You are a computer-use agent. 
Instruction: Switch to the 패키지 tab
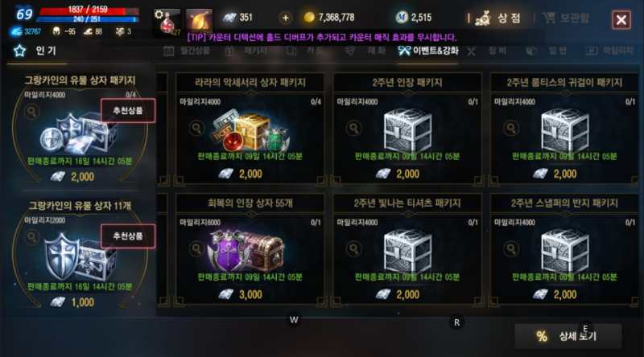point(246,51)
